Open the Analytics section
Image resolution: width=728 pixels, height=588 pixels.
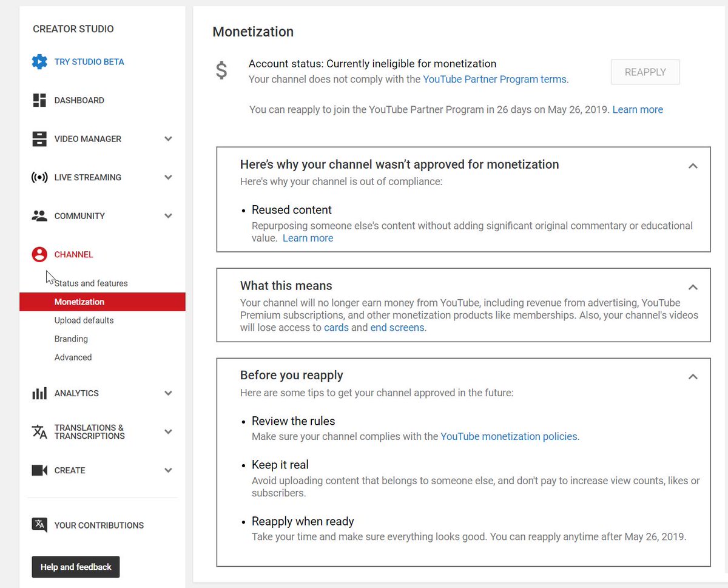click(76, 393)
